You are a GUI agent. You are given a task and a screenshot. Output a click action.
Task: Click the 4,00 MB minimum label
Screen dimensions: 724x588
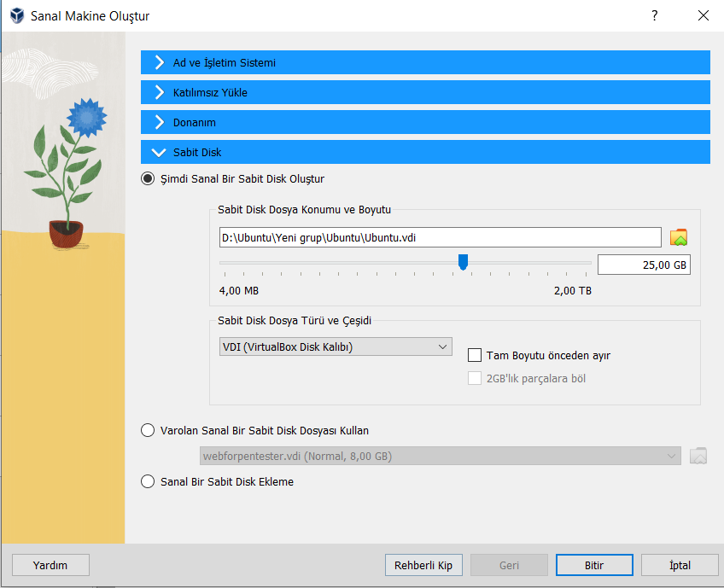(239, 291)
